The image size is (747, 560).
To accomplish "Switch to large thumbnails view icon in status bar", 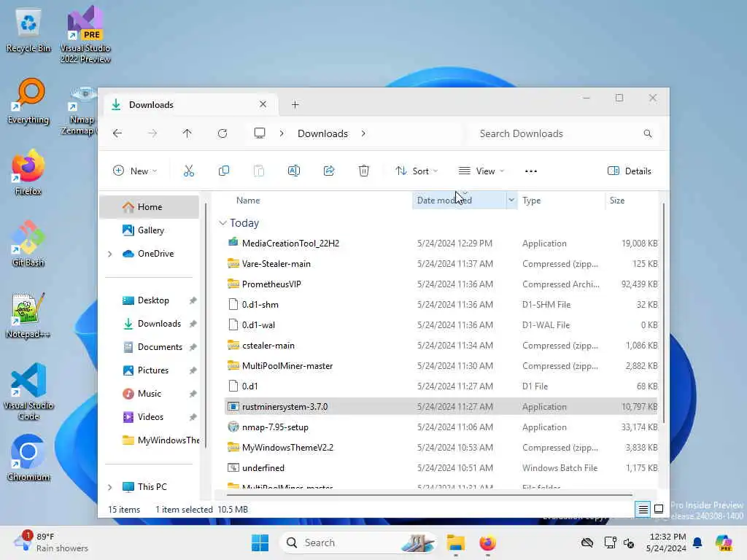I will pos(659,509).
